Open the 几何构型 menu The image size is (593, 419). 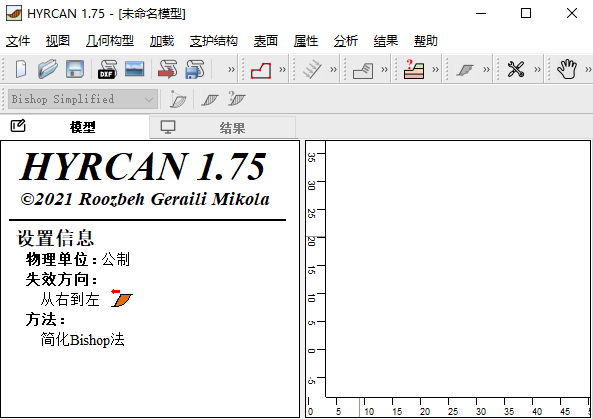click(110, 41)
